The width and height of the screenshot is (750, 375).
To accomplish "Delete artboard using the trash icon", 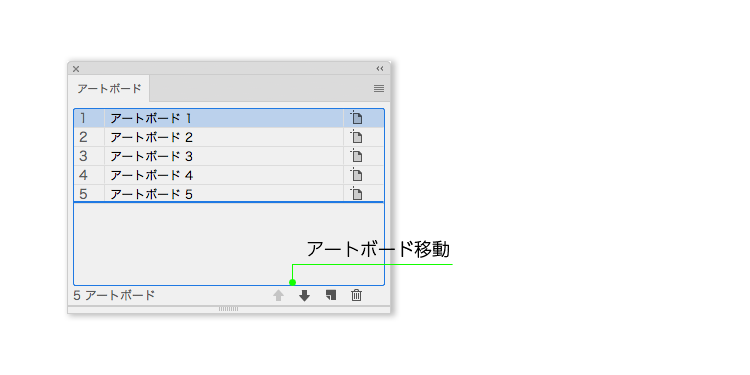I will coord(356,295).
